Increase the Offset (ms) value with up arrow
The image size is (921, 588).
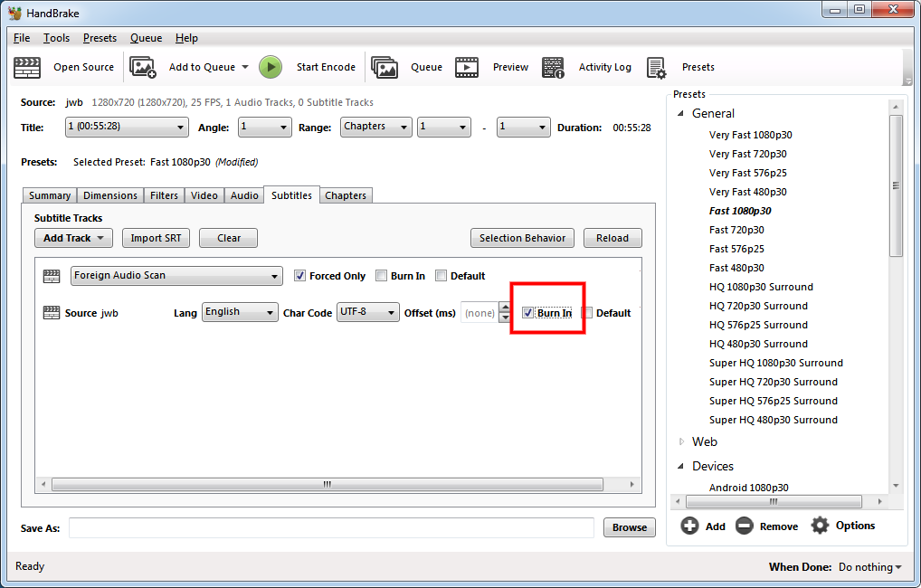click(x=505, y=307)
